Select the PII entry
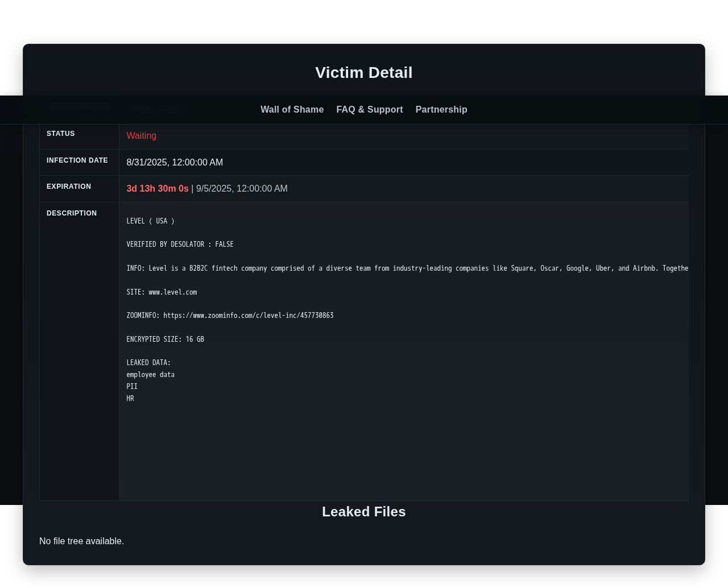The height and width of the screenshot is (588, 728). click(x=132, y=387)
